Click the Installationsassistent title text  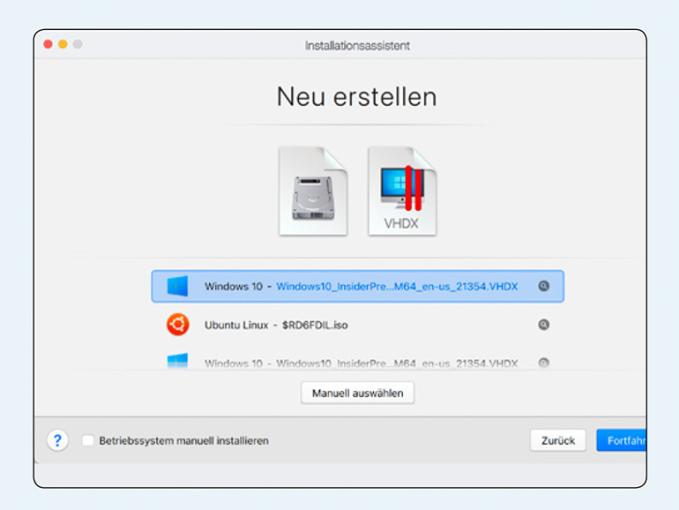tap(357, 45)
